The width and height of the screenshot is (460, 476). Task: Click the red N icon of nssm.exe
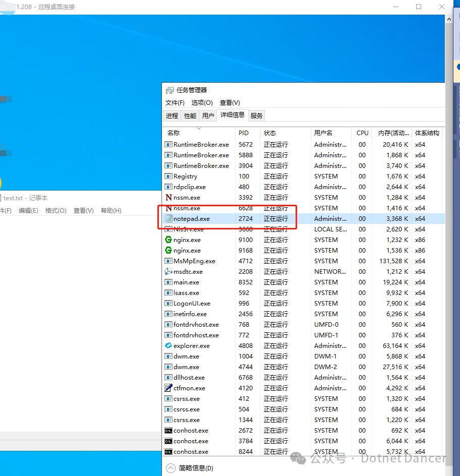click(x=169, y=197)
